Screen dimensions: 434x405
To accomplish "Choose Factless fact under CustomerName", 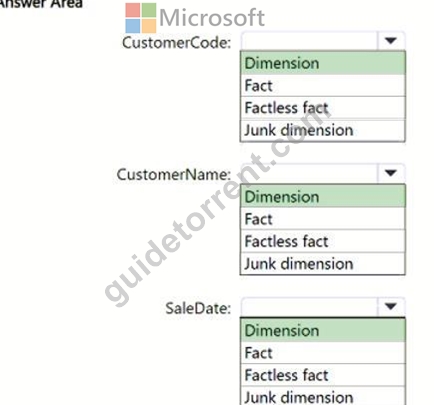I will 323,241.
